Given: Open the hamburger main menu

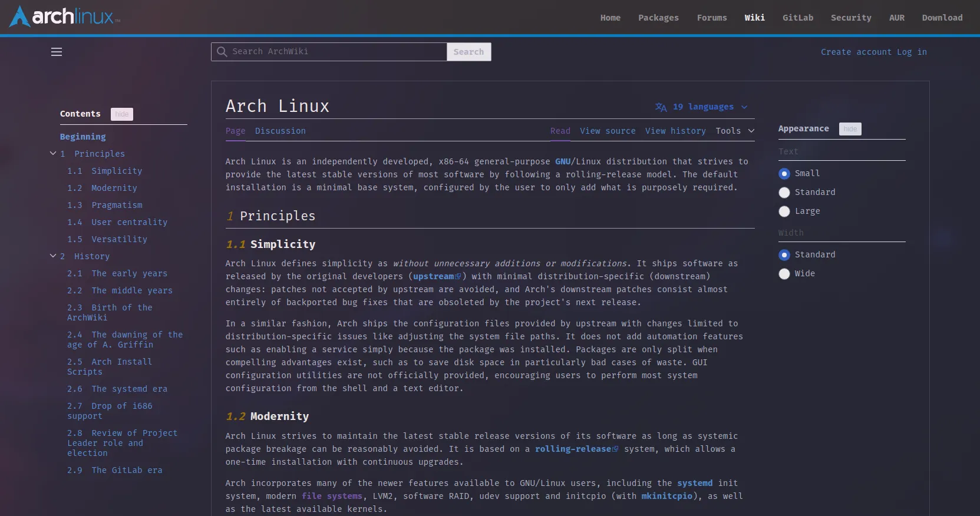Looking at the screenshot, I should (57, 52).
